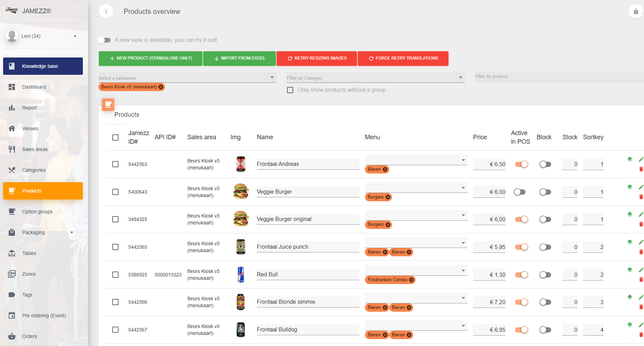Click the Levi user avatar icon
644x346 pixels.
pyautogui.click(x=12, y=36)
